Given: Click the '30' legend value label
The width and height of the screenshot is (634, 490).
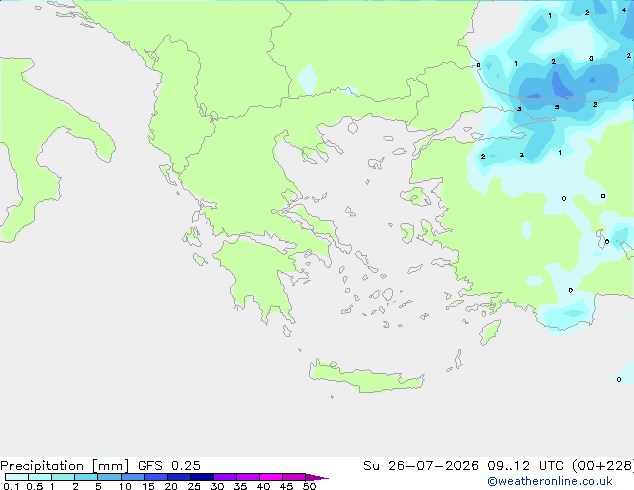Looking at the screenshot, I should pyautogui.click(x=217, y=486).
